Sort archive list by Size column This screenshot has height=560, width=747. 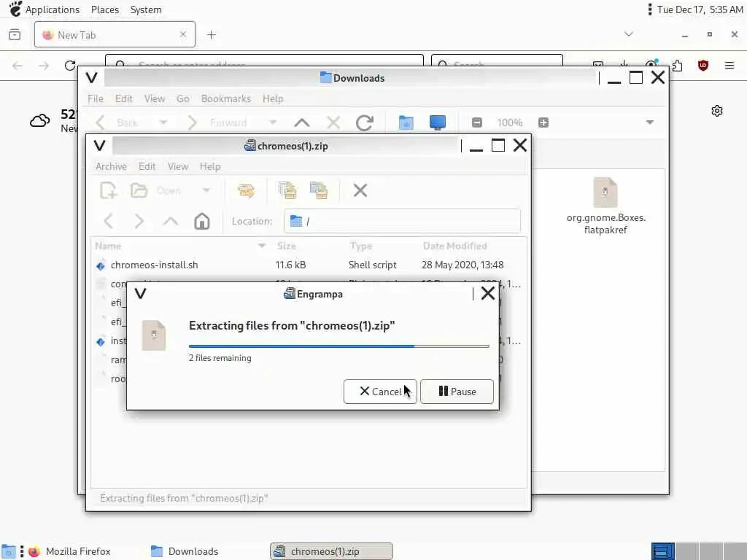click(x=309, y=246)
